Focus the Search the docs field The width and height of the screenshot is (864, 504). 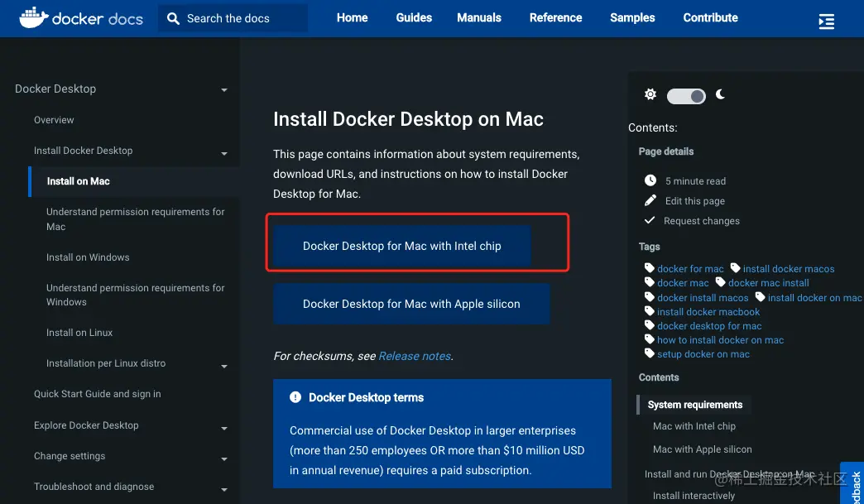(x=233, y=18)
